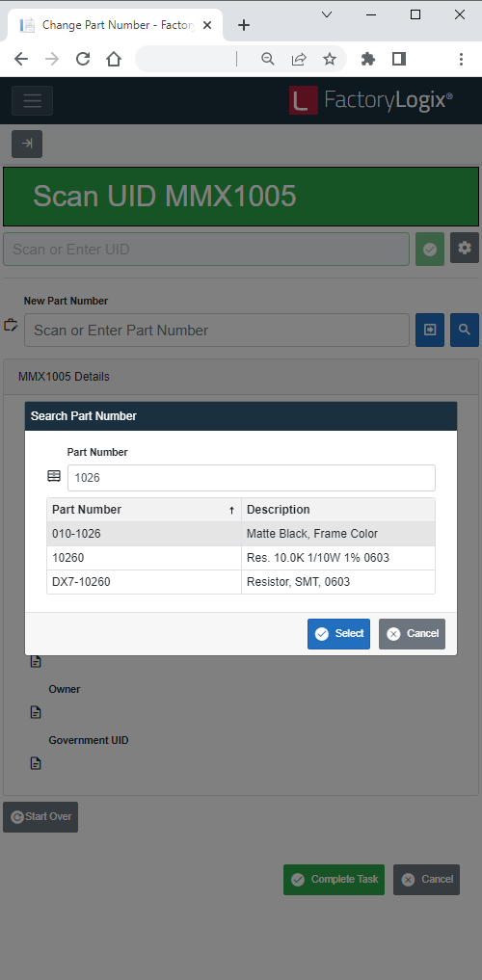Click keyboard icon beside Part Number search

coord(54,476)
